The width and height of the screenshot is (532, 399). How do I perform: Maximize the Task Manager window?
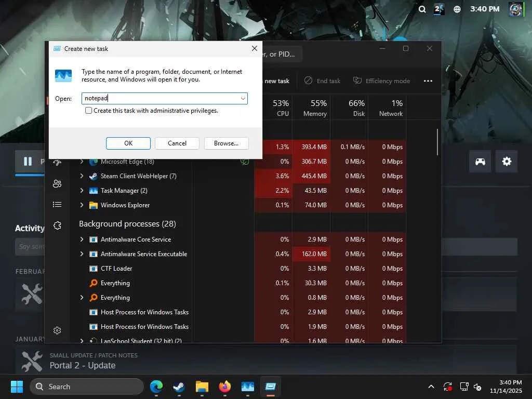(x=405, y=48)
